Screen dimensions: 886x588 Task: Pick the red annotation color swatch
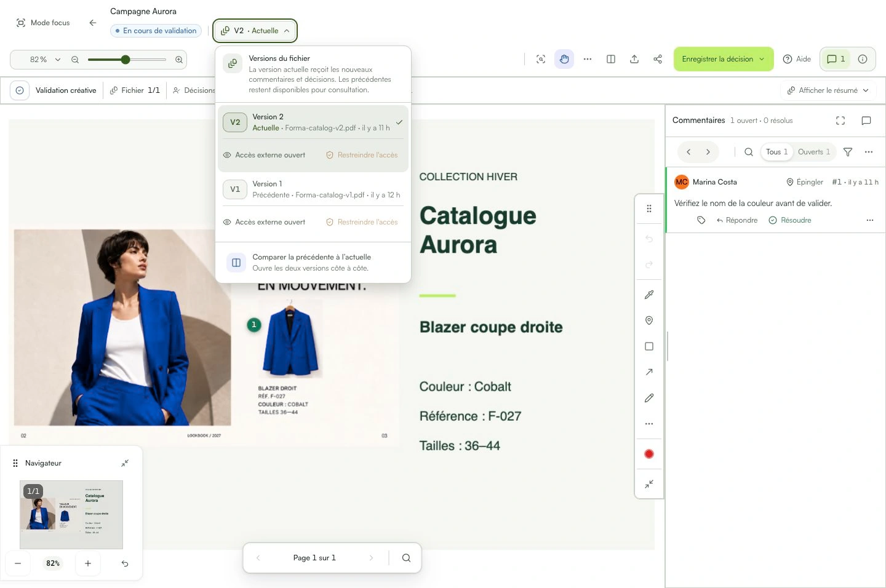click(649, 454)
